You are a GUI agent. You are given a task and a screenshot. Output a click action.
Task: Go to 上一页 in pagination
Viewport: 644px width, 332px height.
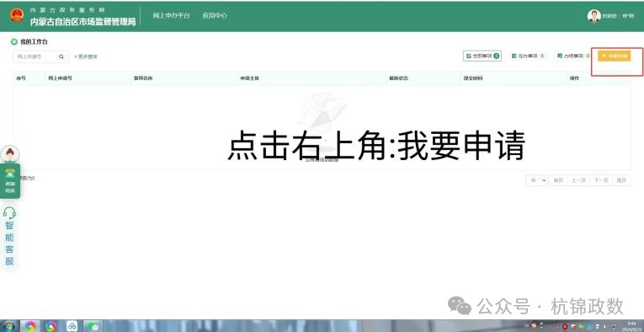(x=578, y=180)
